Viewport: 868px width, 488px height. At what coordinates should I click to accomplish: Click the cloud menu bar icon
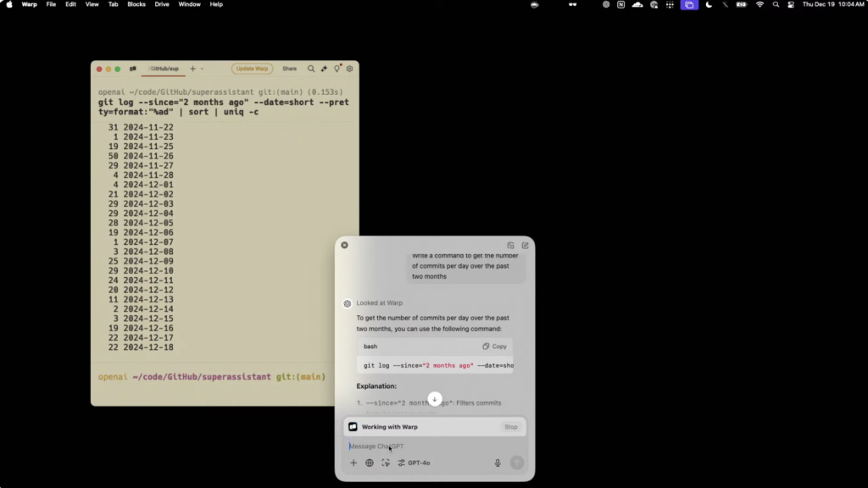(x=637, y=4)
